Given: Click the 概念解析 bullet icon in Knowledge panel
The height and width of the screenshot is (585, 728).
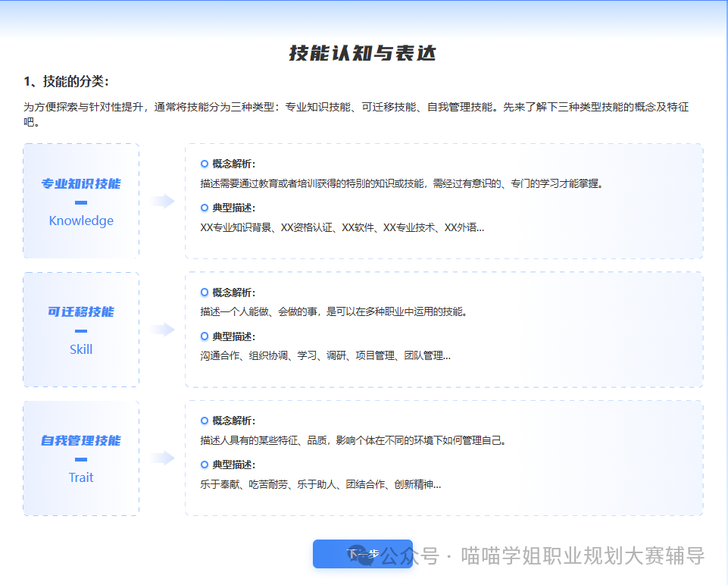Looking at the screenshot, I should 205,164.
